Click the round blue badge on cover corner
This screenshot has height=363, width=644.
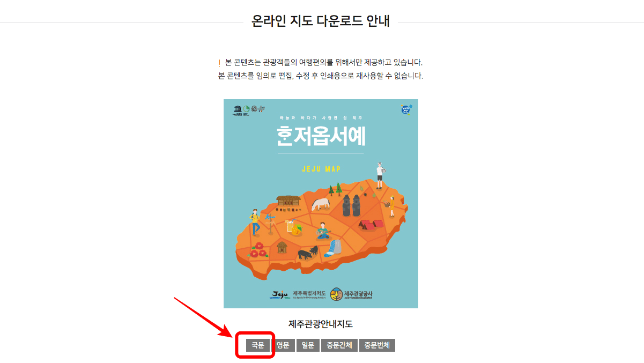(406, 110)
